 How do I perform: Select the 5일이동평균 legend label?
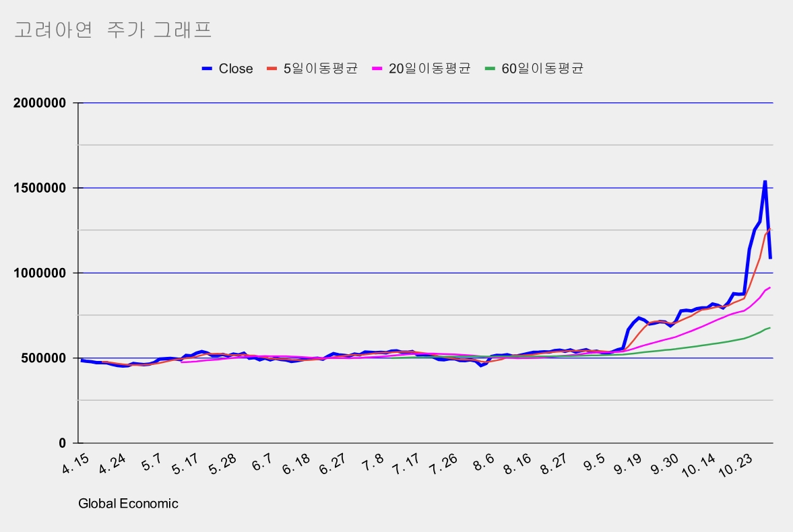click(x=321, y=69)
